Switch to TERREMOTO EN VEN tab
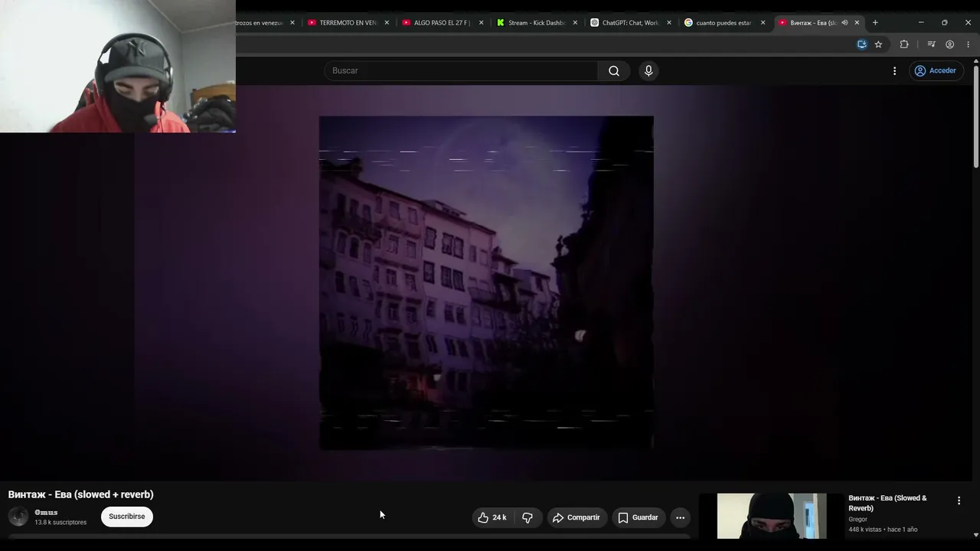This screenshot has width=980, height=551. [x=348, y=23]
